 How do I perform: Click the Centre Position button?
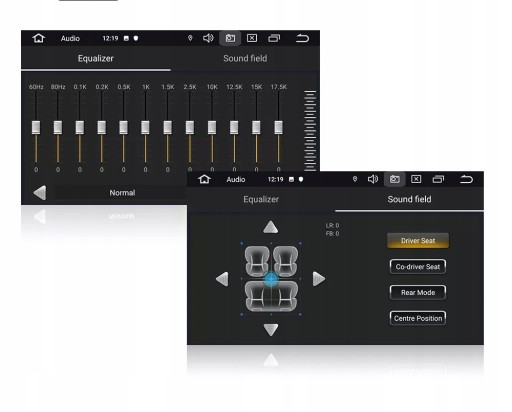418,318
